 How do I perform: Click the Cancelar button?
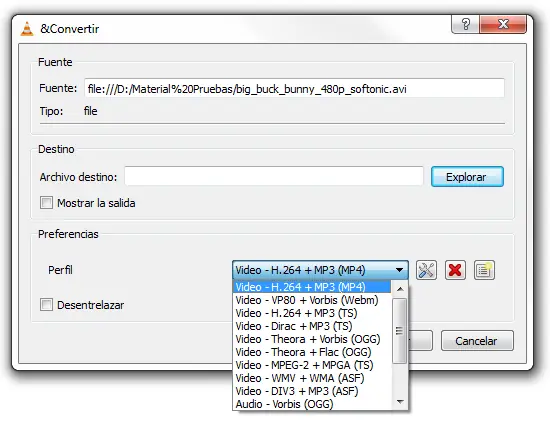coord(477,341)
